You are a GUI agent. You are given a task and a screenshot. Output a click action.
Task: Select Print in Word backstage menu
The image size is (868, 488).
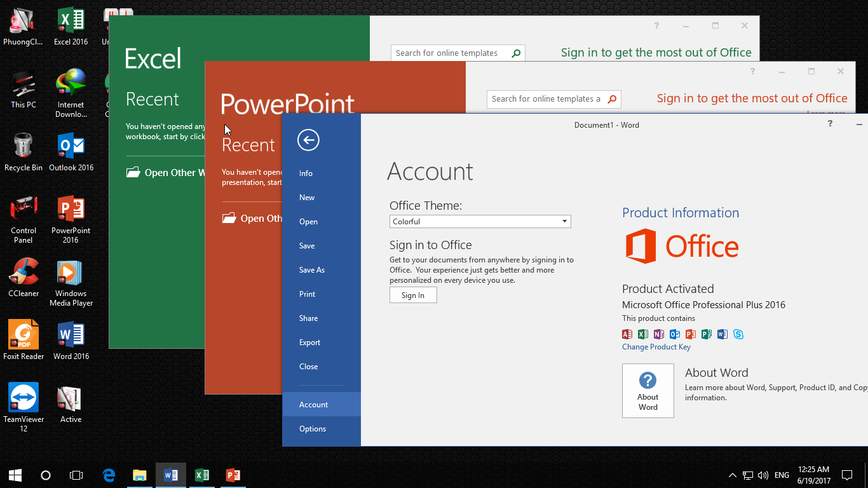click(322, 294)
